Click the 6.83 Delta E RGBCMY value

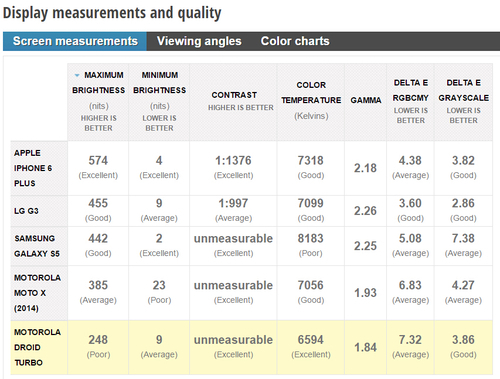410,285
